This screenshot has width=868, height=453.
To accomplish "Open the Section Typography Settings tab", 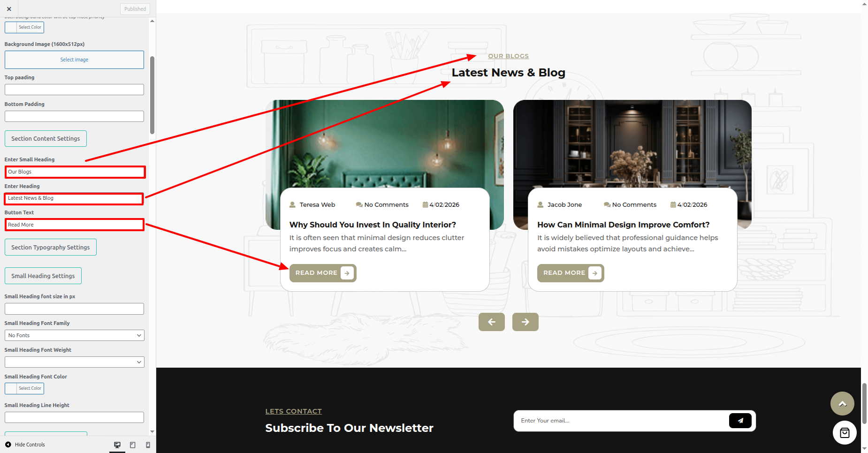I will [51, 247].
